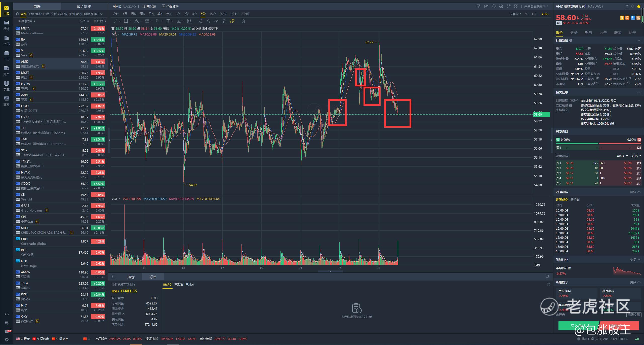Open the 前复权 adjustment dropdown
Viewport: 644px width, 345px height.
tap(515, 14)
